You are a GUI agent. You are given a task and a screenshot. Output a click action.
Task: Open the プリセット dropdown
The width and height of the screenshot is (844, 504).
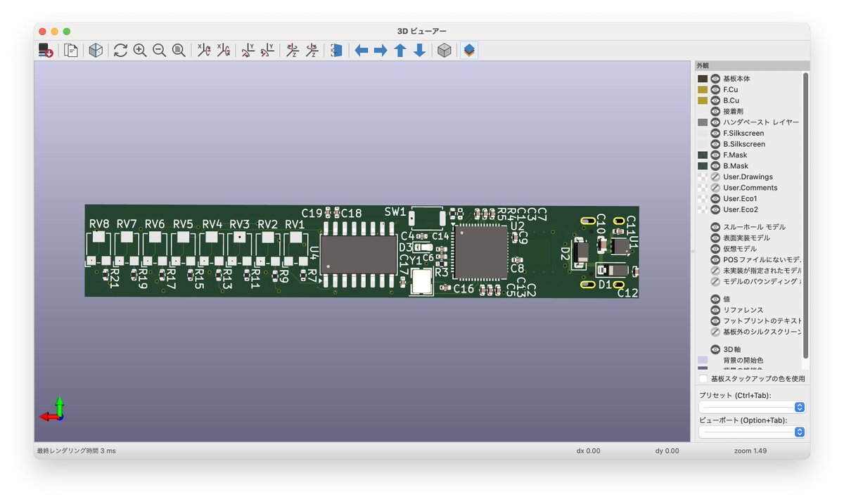[752, 407]
